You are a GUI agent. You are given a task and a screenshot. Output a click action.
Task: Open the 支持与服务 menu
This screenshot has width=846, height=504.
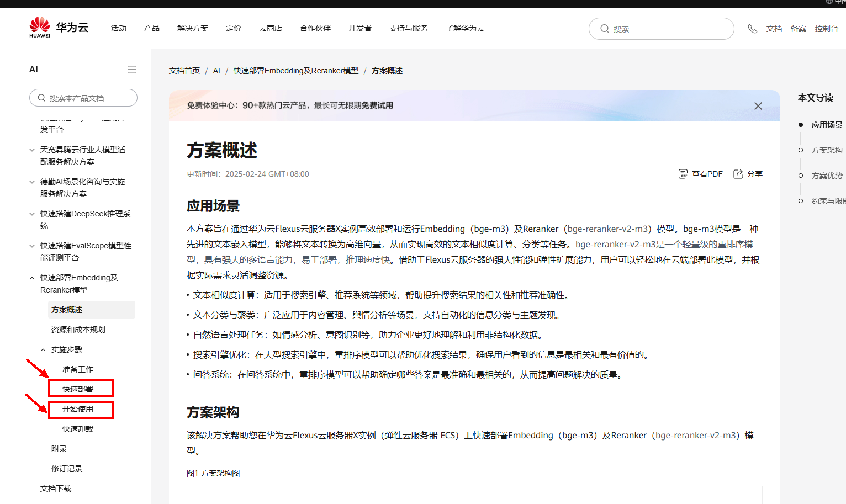point(409,28)
